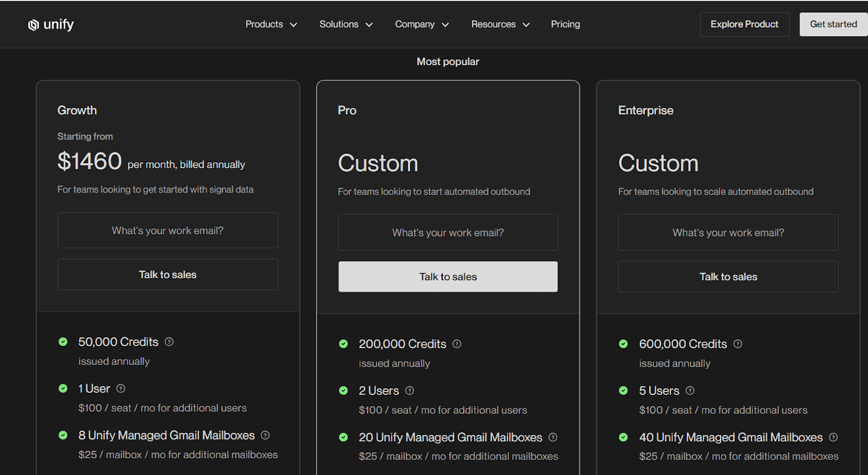868x475 pixels.
Task: Click green checkmark next to 600,000 Credits
Action: pos(623,344)
